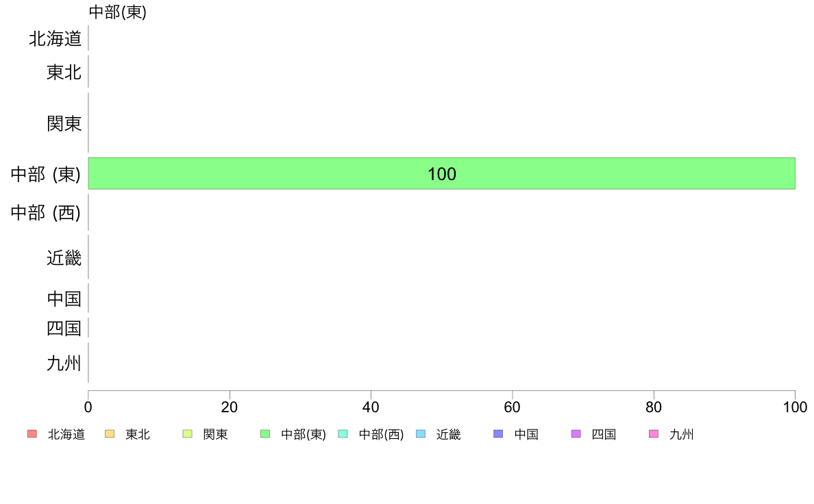Click the 四国 legend text label
814x504 pixels.
point(604,434)
